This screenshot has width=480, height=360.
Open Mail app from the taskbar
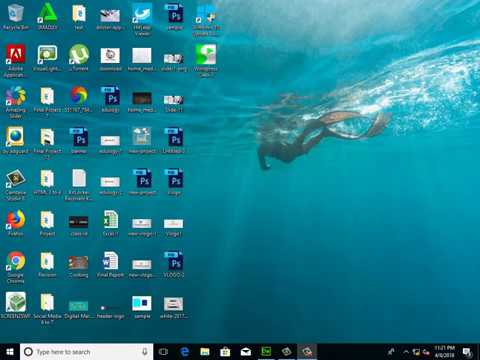(246, 352)
